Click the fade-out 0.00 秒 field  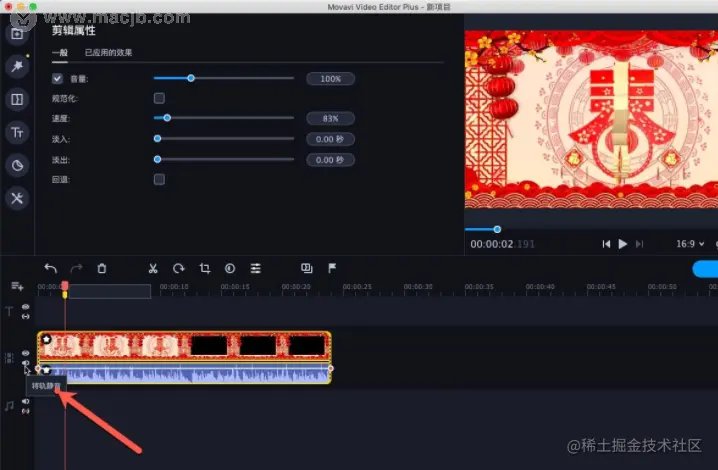click(330, 160)
